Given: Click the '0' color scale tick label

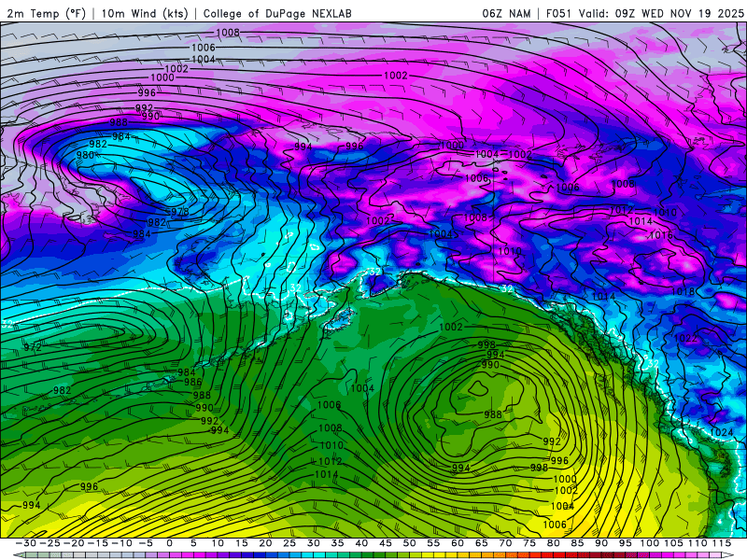Looking at the screenshot, I should point(170,543).
